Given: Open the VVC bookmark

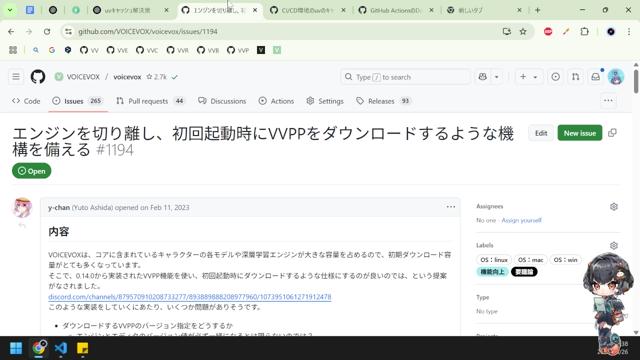Looking at the screenshot, I should [x=147, y=50].
